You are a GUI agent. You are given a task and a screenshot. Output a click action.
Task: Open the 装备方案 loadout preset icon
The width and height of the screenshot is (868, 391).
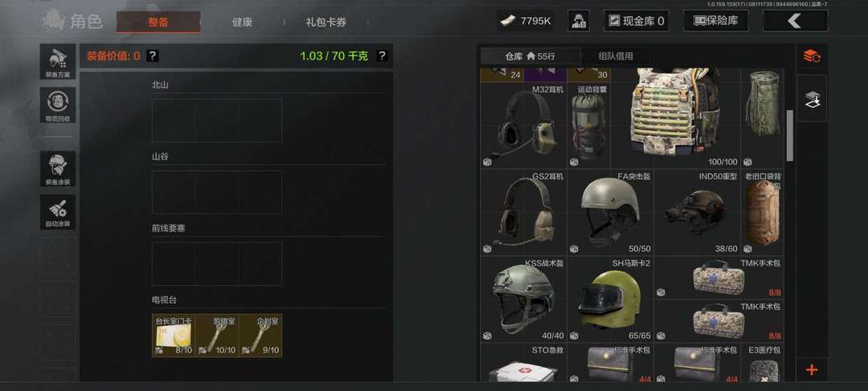coord(58,61)
